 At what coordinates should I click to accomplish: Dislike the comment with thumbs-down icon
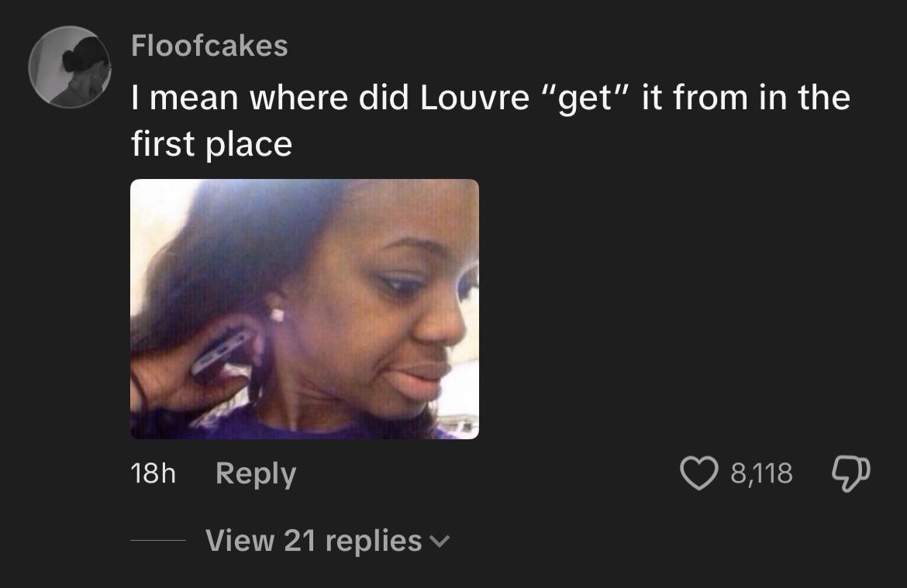point(850,473)
